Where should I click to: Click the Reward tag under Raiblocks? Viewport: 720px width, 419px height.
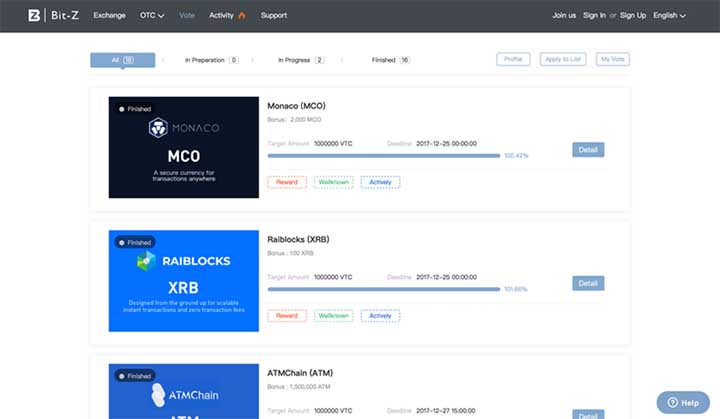pos(287,316)
